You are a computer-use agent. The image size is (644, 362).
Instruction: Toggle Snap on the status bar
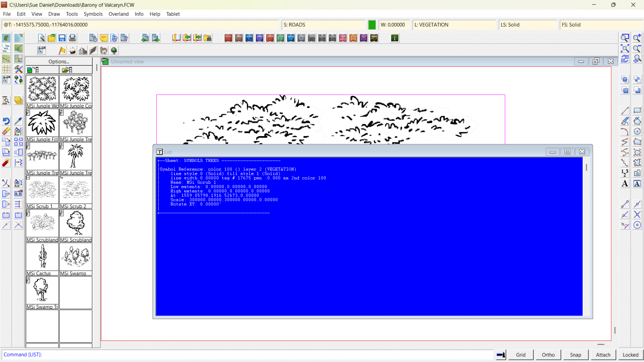[575, 355]
